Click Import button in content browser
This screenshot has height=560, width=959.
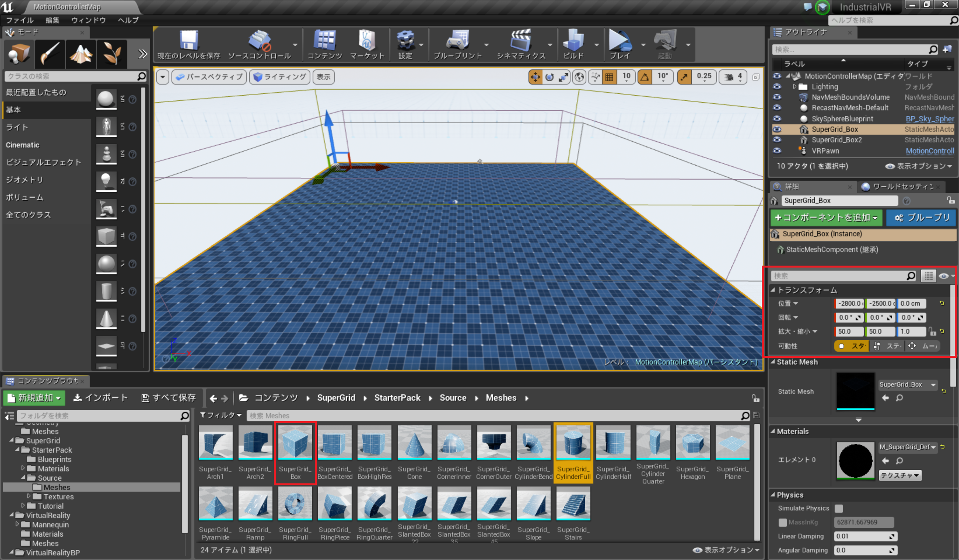point(100,398)
